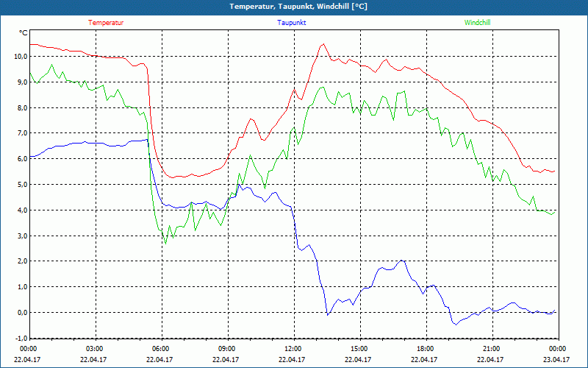Click the '6,0' y-axis value

[x=22, y=159]
